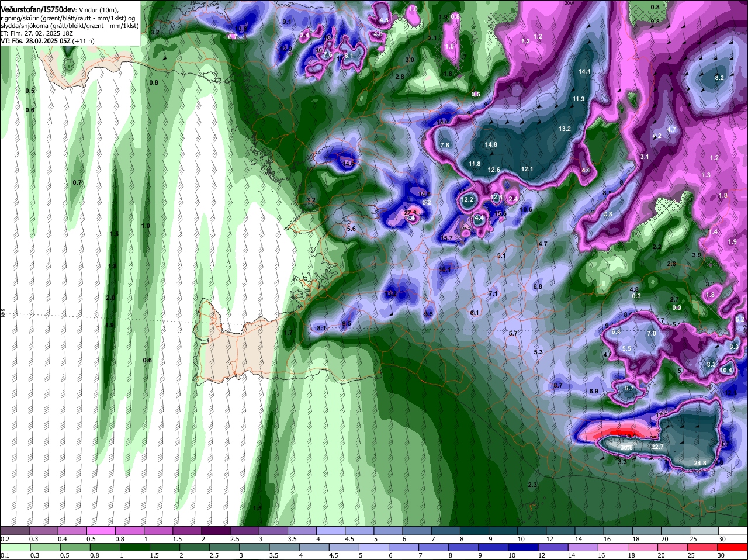
Task: Click the 14.1 value on the map
Action: pyautogui.click(x=584, y=71)
